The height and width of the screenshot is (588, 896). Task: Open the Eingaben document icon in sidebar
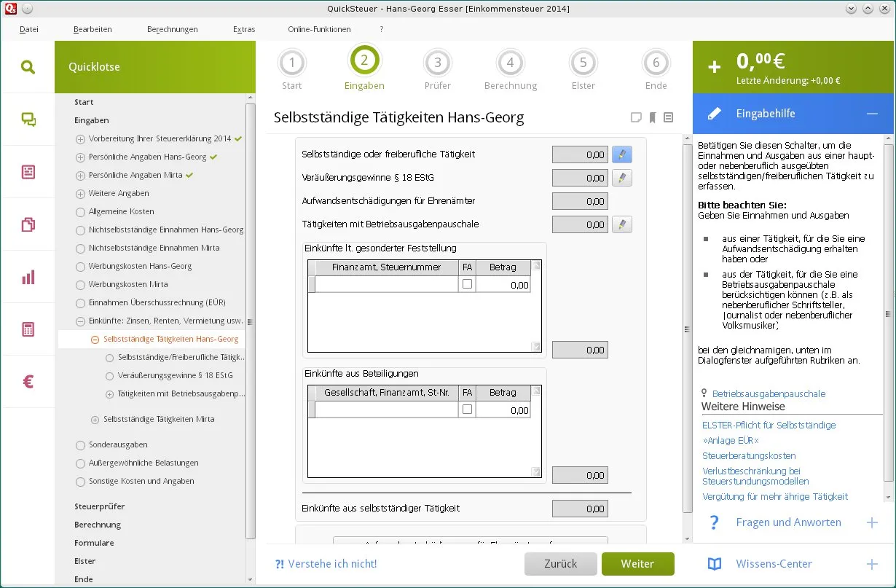pyautogui.click(x=28, y=170)
